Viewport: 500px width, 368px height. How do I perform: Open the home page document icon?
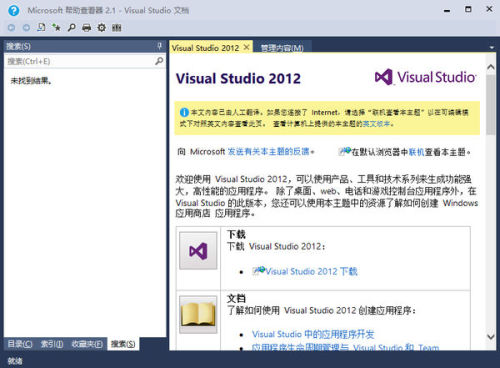tap(41, 27)
